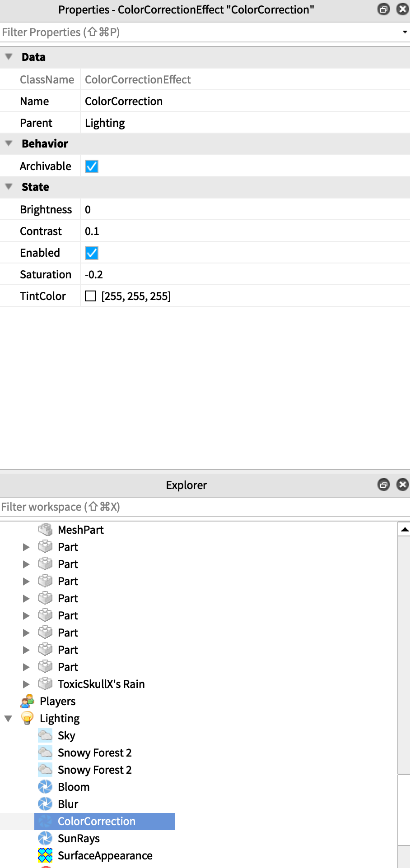This screenshot has width=410, height=868.
Task: Click the Sky object icon
Action: [45, 735]
